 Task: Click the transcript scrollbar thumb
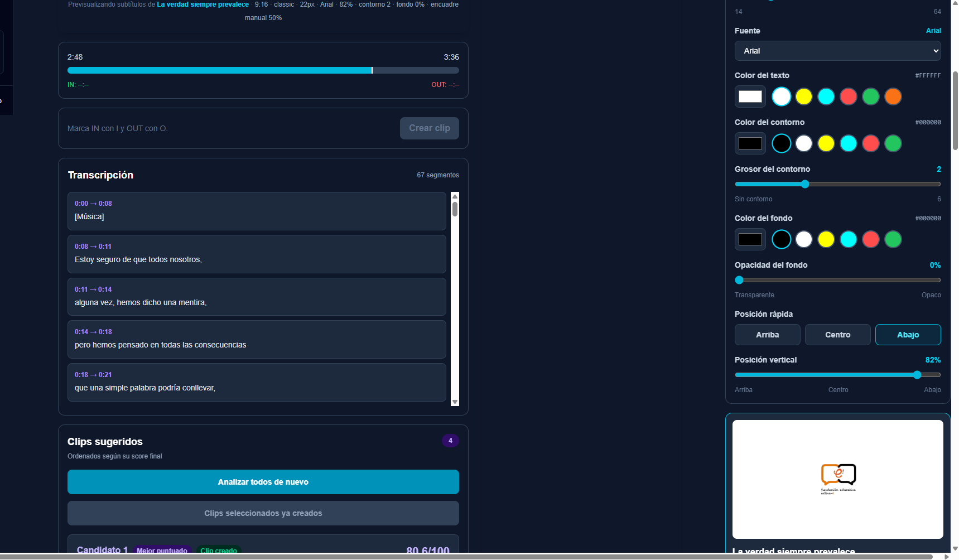click(x=455, y=209)
